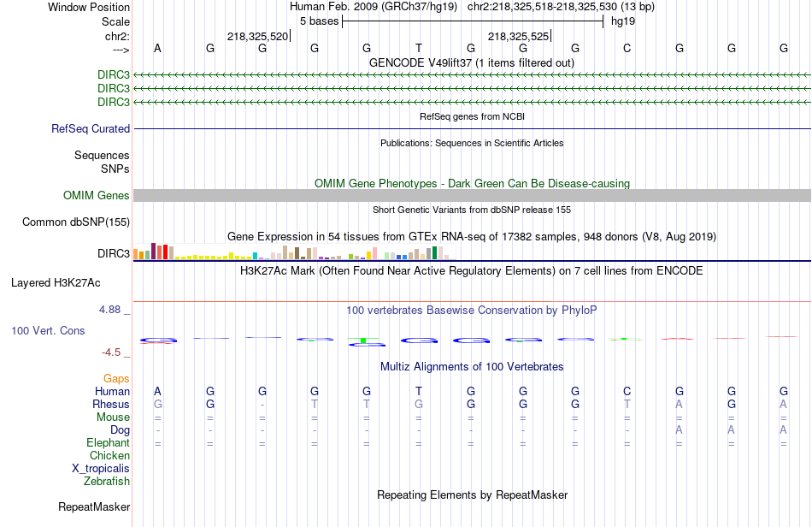
Task: Click the ---> strand direction arrow label
Action: [x=121, y=50]
